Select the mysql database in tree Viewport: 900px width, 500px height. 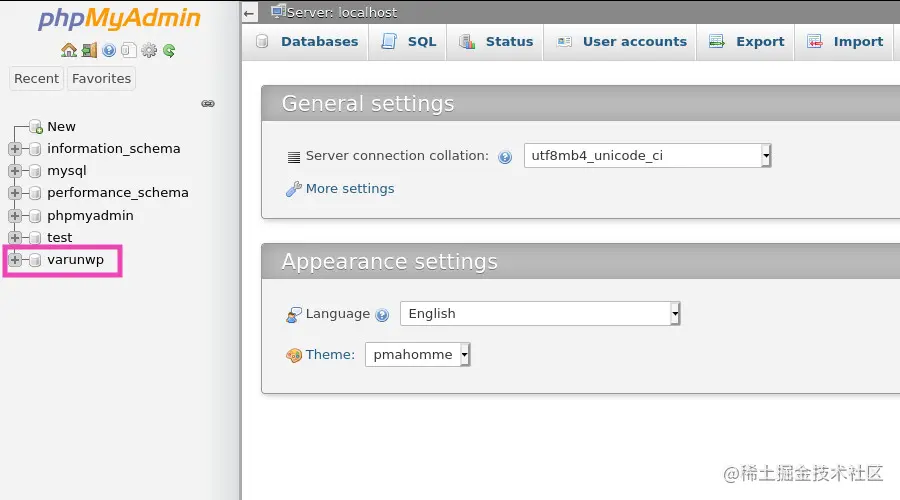[67, 171]
